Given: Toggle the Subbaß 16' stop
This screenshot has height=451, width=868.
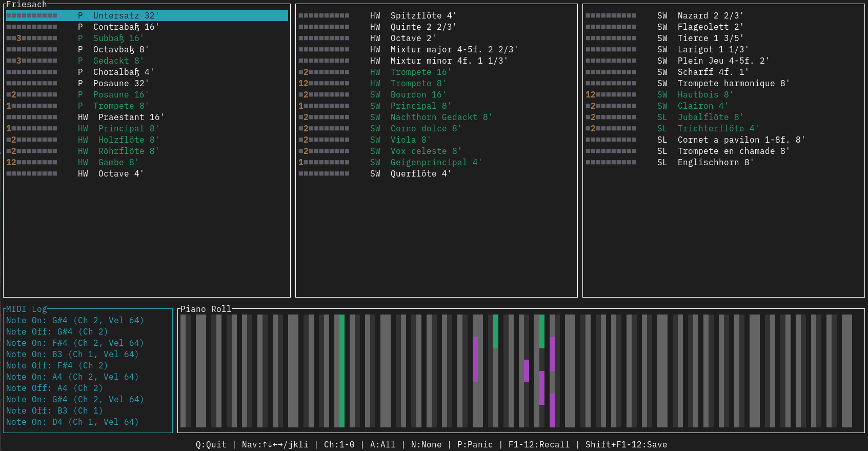Looking at the screenshot, I should [x=118, y=38].
